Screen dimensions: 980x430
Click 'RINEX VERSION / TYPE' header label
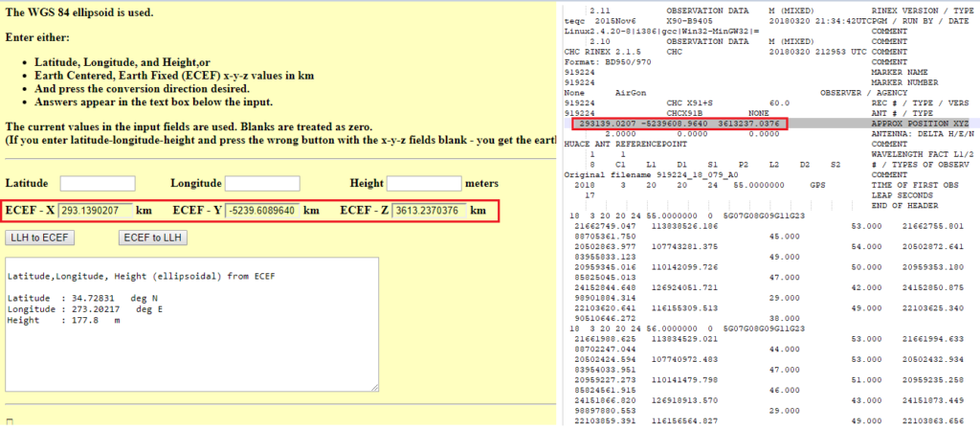(922, 11)
